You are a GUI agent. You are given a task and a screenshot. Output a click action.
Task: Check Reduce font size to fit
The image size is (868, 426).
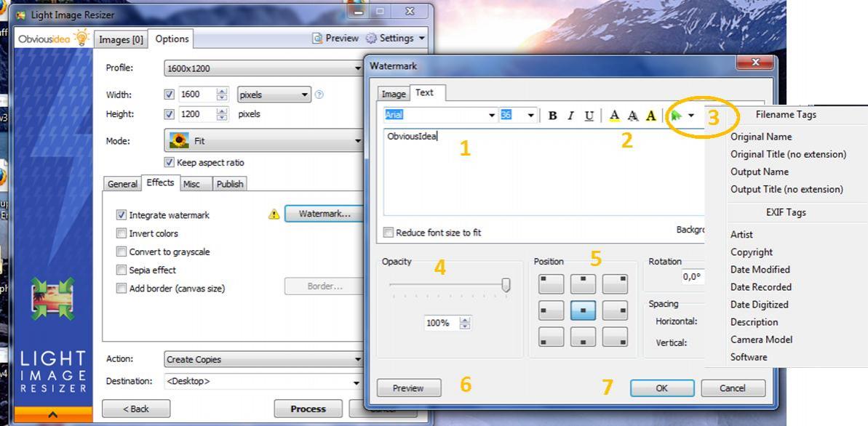389,233
